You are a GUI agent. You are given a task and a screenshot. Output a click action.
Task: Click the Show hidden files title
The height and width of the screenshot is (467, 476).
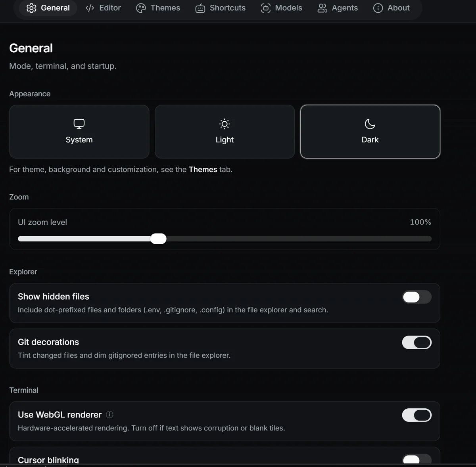pyautogui.click(x=54, y=297)
